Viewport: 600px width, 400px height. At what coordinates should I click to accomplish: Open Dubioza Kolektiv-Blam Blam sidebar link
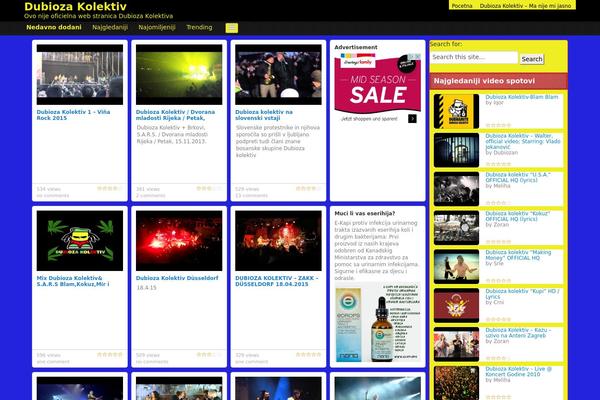pos(522,97)
